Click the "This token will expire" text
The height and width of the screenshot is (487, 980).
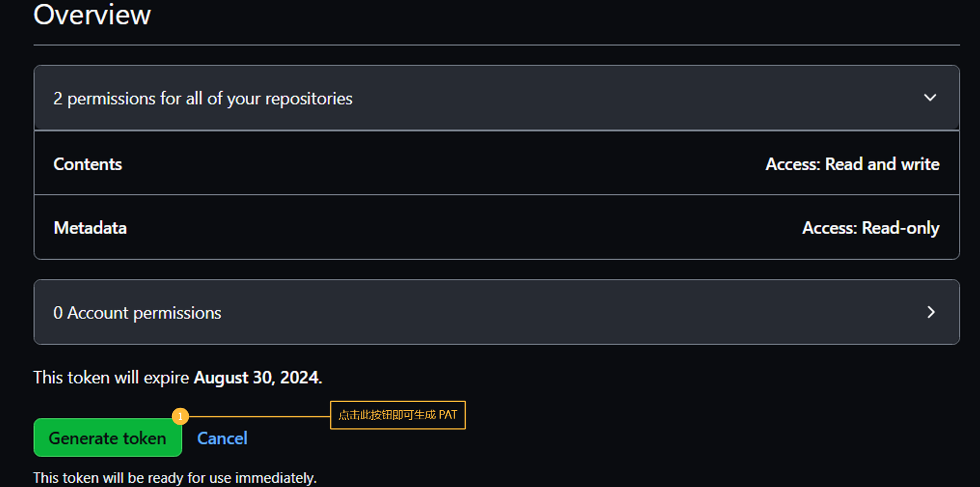point(111,377)
